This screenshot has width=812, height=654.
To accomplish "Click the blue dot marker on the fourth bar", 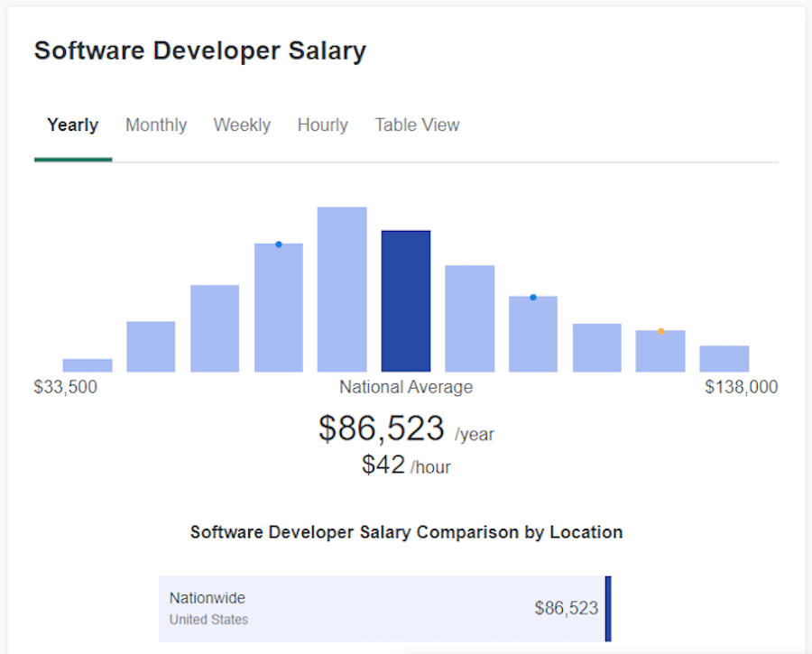I will [x=278, y=244].
